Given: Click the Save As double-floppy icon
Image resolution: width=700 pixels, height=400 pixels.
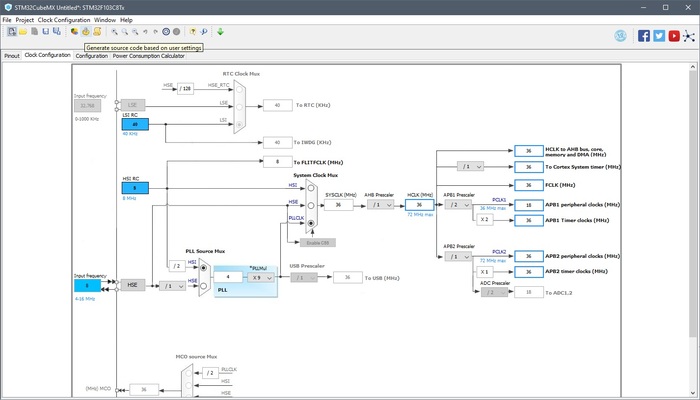Looking at the screenshot, I should point(57,31).
